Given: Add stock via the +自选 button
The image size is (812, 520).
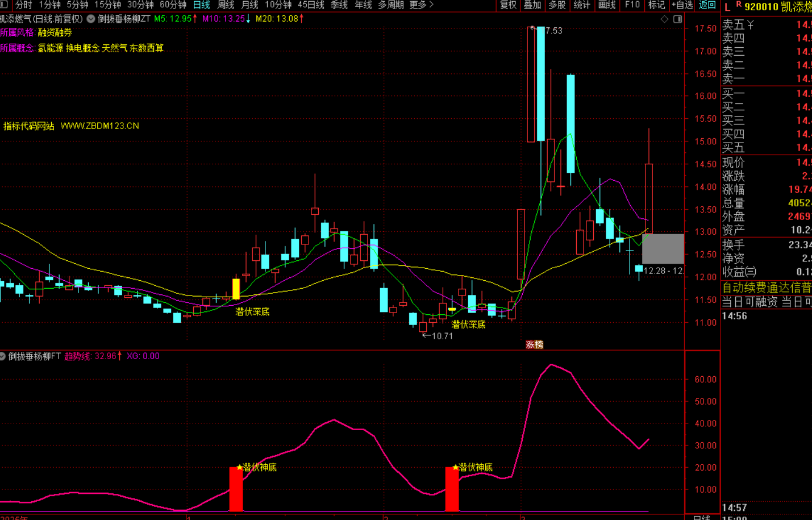Looking at the screenshot, I should (682, 5).
